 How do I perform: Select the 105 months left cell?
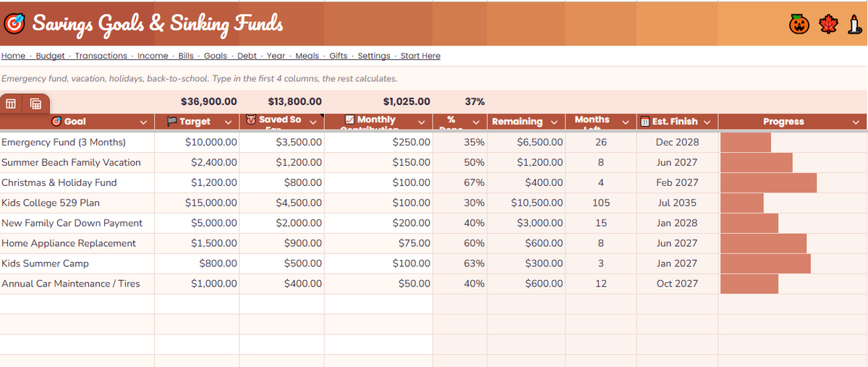tap(601, 203)
